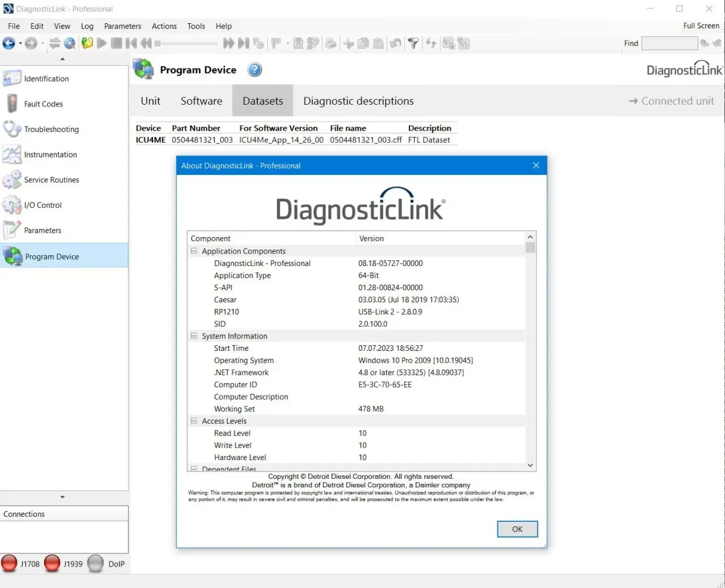Viewport: 725px width, 588px height.
Task: Open the Program Device help icon
Action: (x=255, y=70)
